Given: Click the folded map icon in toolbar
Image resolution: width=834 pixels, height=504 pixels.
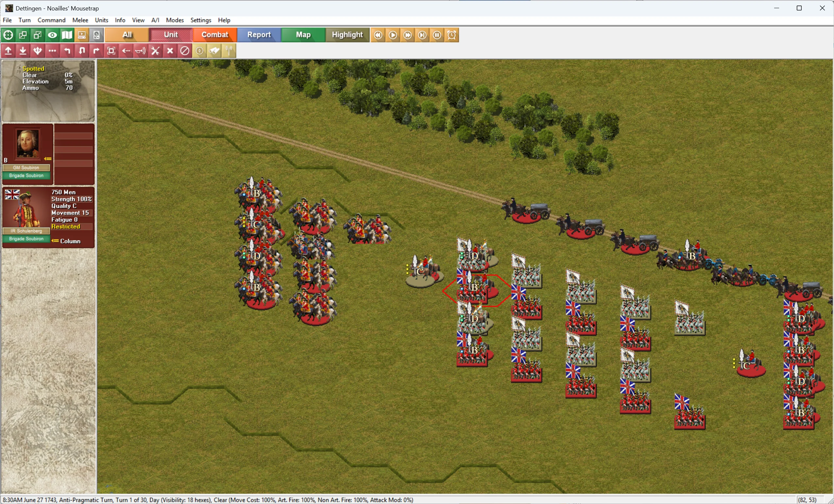Looking at the screenshot, I should click(x=67, y=35).
